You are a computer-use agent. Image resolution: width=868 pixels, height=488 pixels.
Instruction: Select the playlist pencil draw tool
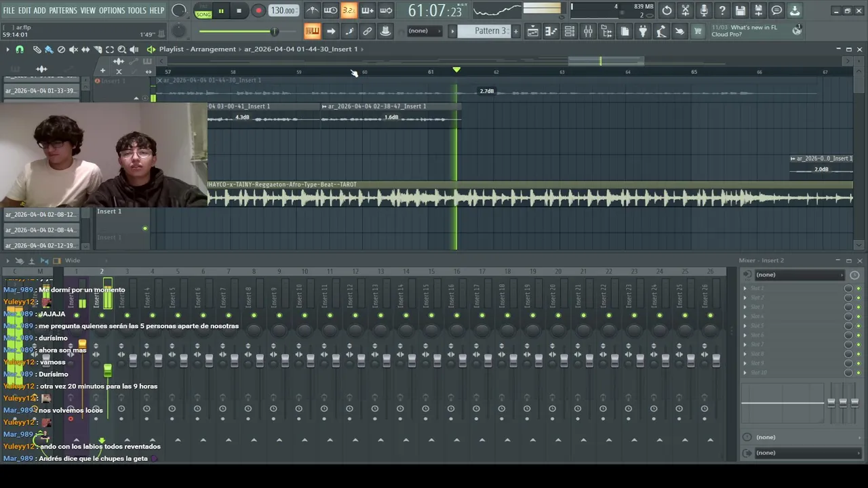37,49
